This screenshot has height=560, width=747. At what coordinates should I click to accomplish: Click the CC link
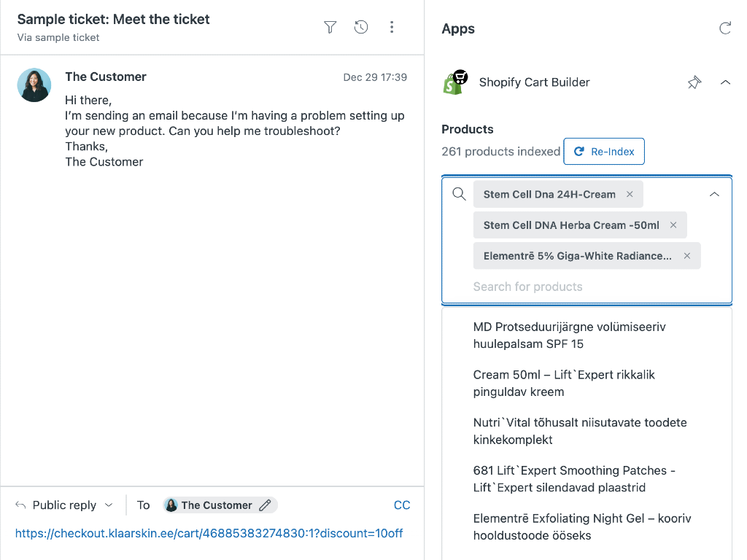(402, 505)
